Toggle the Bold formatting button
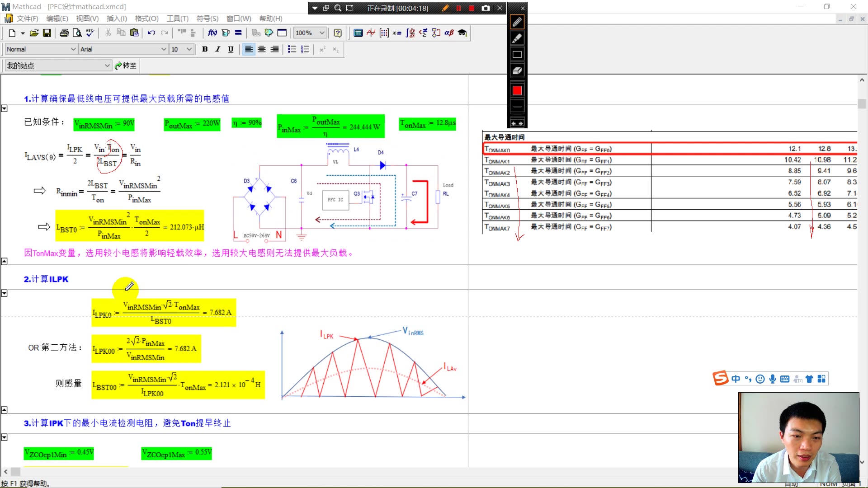868x488 pixels. (205, 49)
